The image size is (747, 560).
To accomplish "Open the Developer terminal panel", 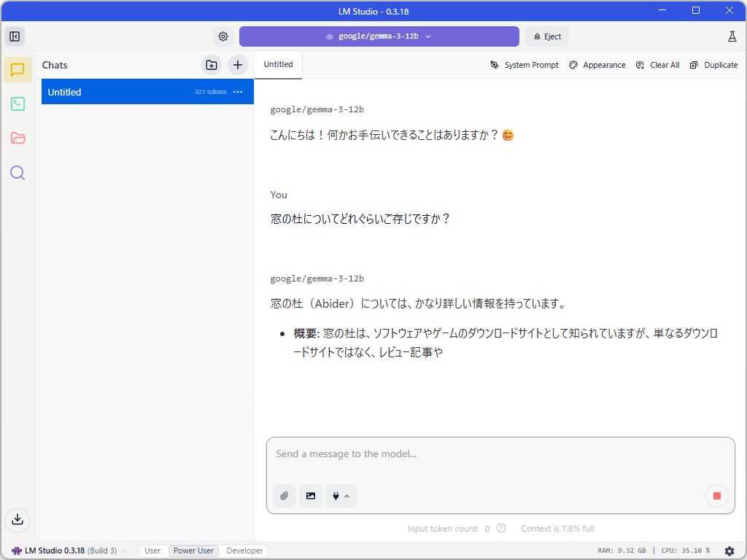I will click(17, 104).
